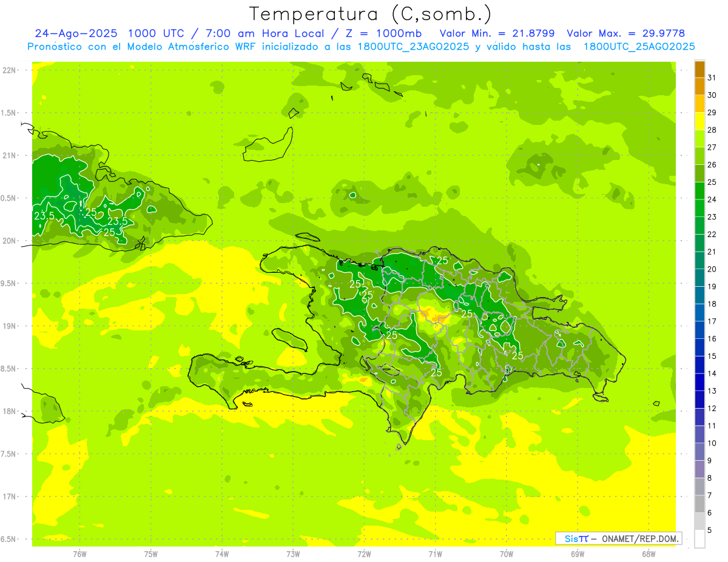Click the orange swatch between 30 and 31
The width and height of the screenshot is (728, 562).
699,87
